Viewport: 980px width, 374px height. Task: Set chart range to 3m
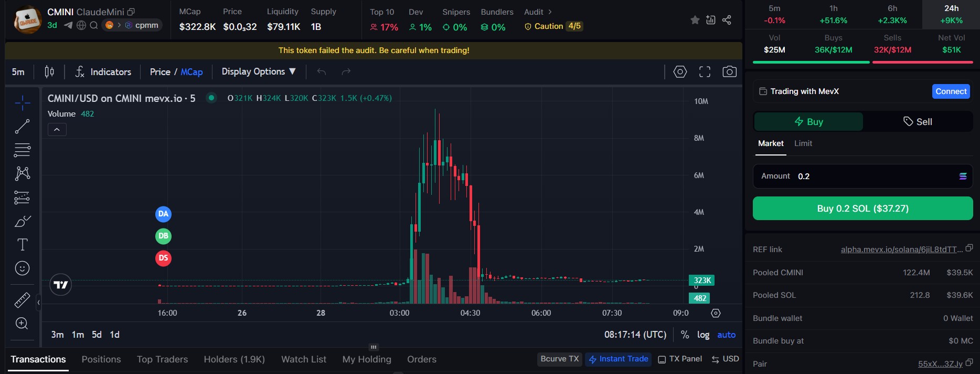point(57,335)
